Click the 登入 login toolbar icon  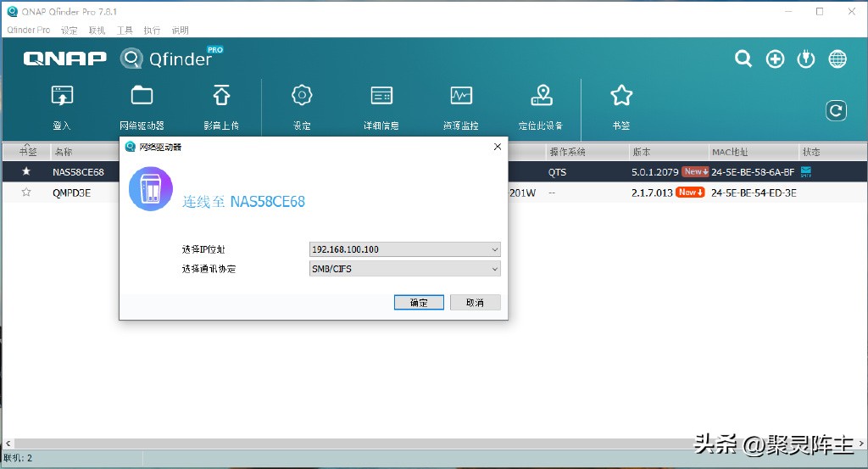pos(62,96)
